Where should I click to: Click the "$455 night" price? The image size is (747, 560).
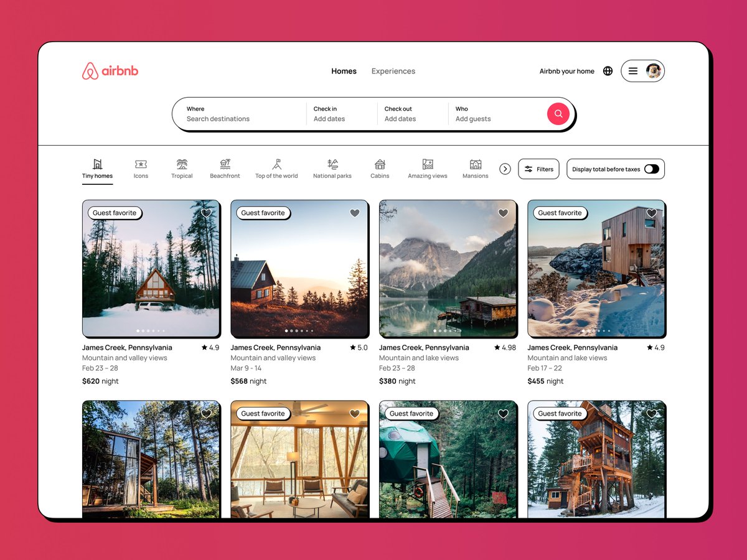point(545,381)
